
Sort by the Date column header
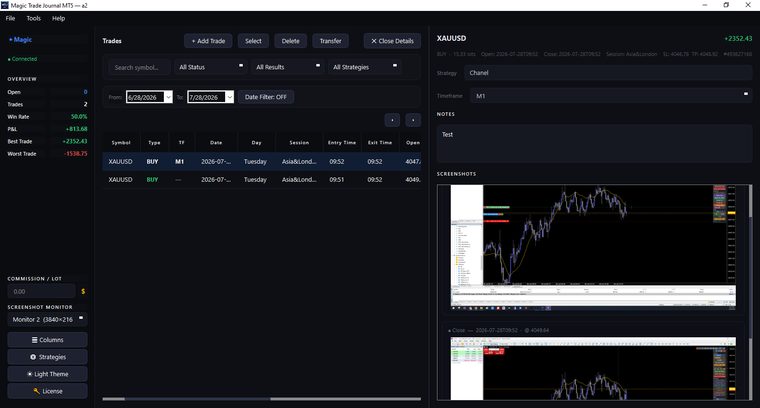point(216,142)
